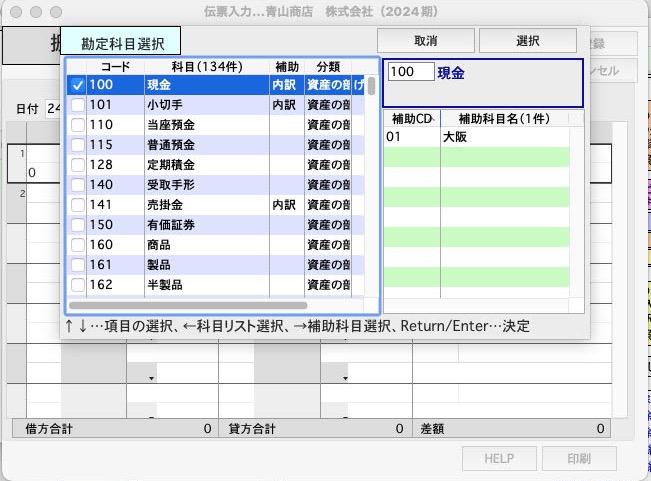The height and width of the screenshot is (481, 651).
Task: Check the box for 101 小切手
Action: point(77,106)
